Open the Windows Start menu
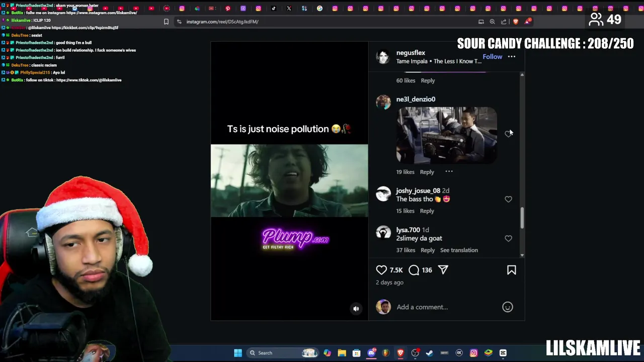This screenshot has width=644, height=362. [238, 353]
